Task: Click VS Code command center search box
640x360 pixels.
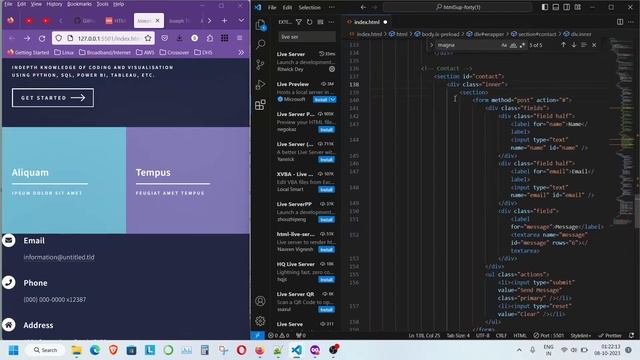Action: point(458,7)
